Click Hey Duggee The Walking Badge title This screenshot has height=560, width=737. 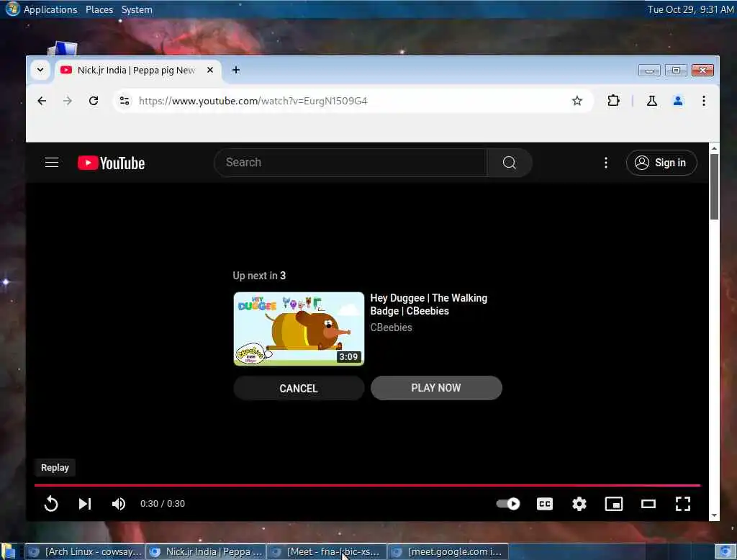coord(429,304)
